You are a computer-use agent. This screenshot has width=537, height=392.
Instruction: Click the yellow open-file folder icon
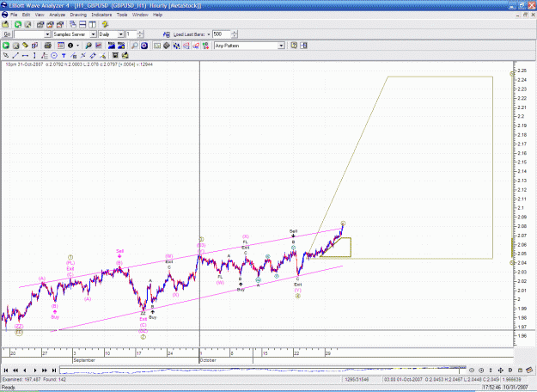5,24
